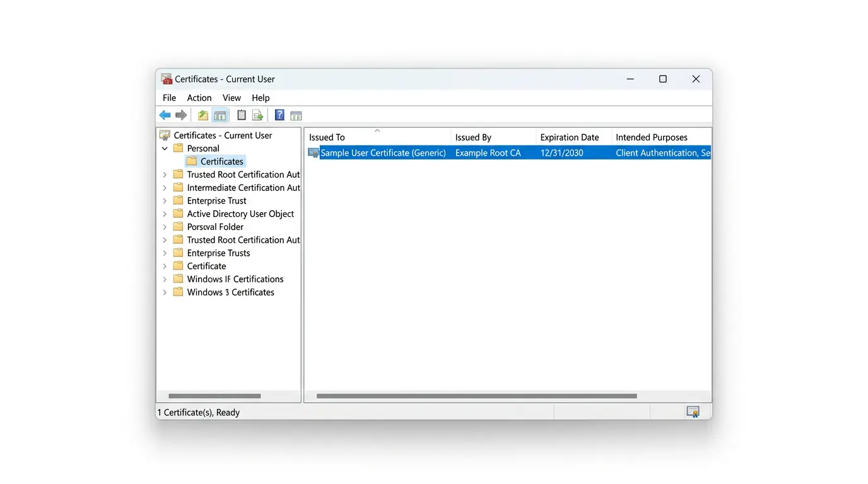Viewport: 868px width, 484px height.
Task: Select the Certificate folder in the tree
Action: (x=206, y=267)
